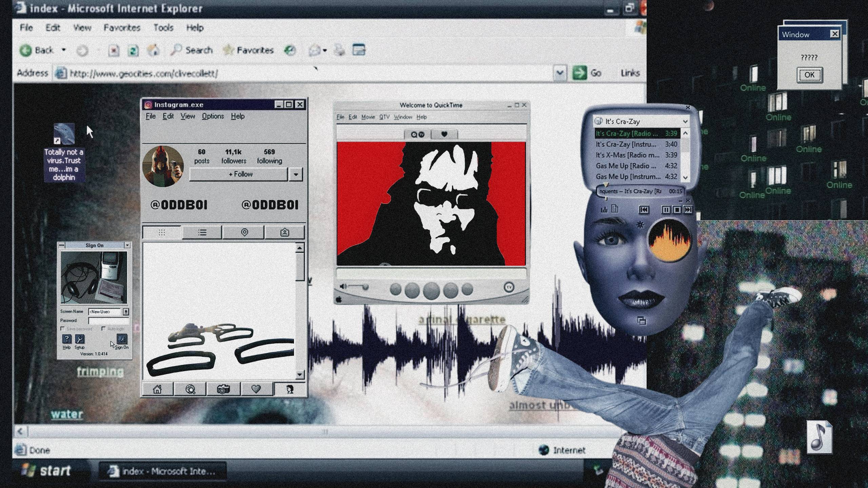The width and height of the screenshot is (868, 488).
Task: Click the green Back arrow in Internet Explorer
Action: pyautogui.click(x=26, y=50)
